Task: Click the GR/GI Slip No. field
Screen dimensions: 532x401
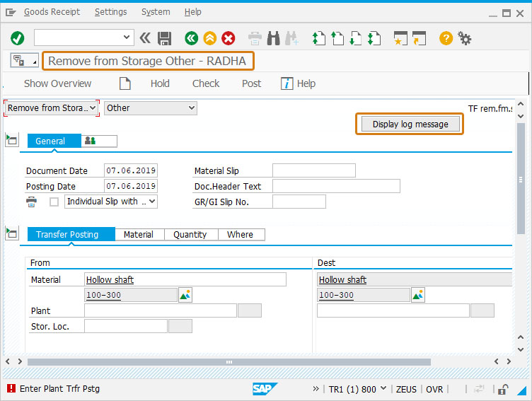Action: coord(299,202)
